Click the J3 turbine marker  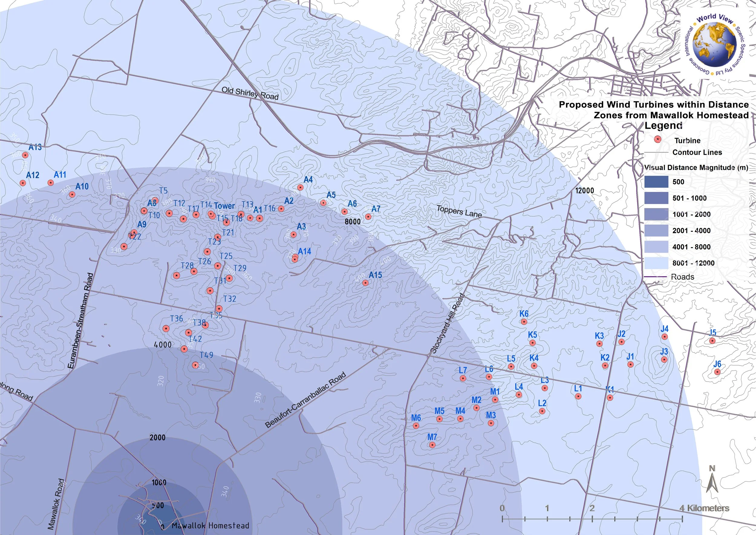(x=664, y=359)
